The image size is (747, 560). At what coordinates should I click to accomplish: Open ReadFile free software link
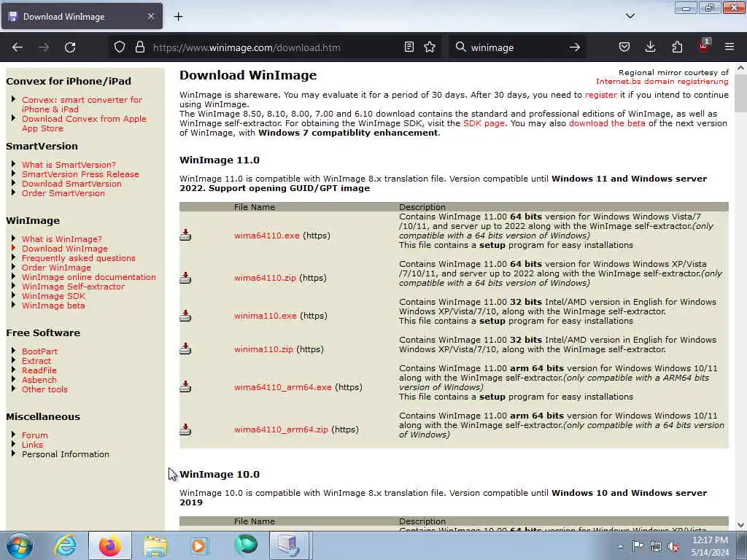click(39, 370)
